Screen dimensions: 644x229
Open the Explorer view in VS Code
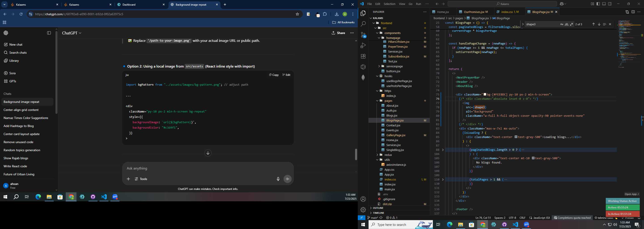point(363,13)
